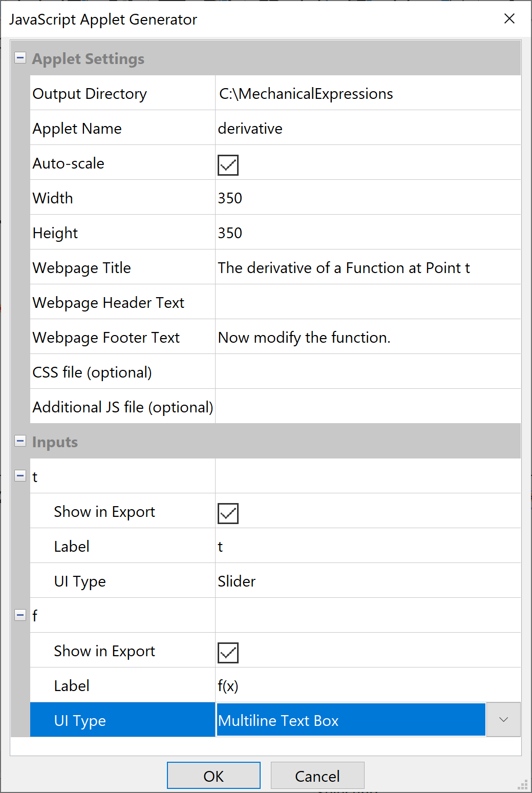Collapse the f input group

20,615
